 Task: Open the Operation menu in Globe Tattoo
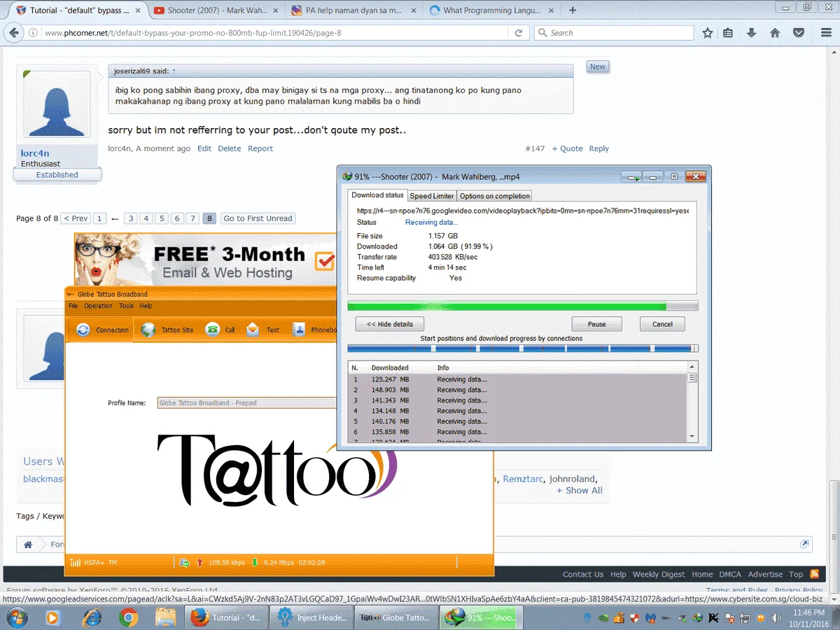click(x=98, y=306)
